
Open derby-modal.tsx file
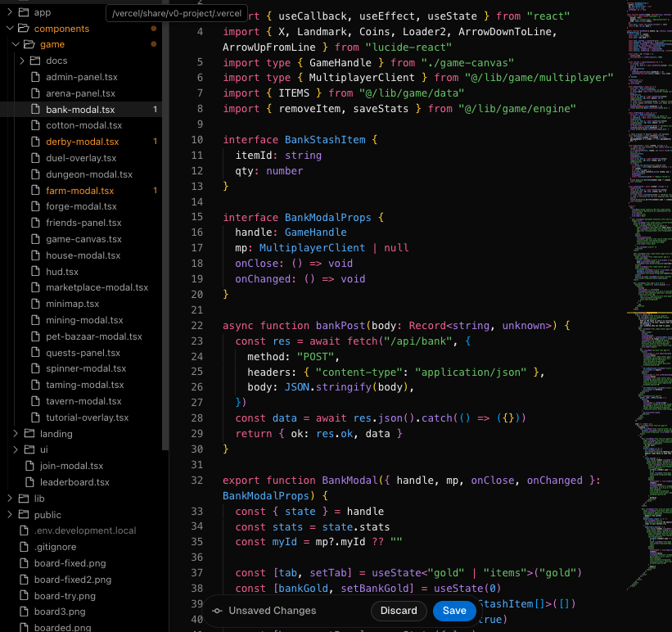[83, 142]
